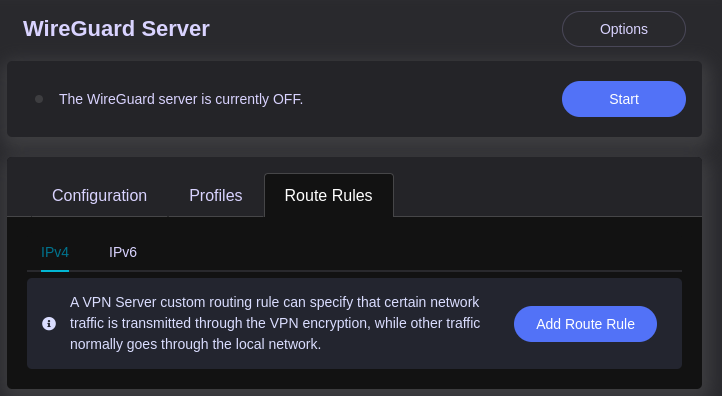Start the WireGuard server

click(x=623, y=99)
